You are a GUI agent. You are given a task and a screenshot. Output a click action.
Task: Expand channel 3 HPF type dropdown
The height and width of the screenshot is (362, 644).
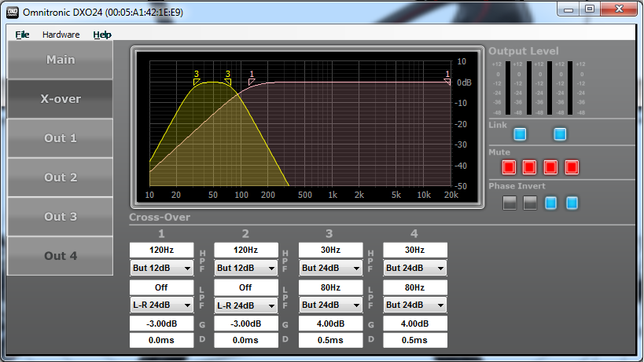[330, 268]
